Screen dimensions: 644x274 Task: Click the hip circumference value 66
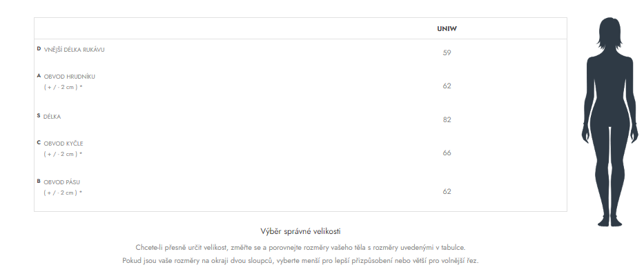pos(447,153)
